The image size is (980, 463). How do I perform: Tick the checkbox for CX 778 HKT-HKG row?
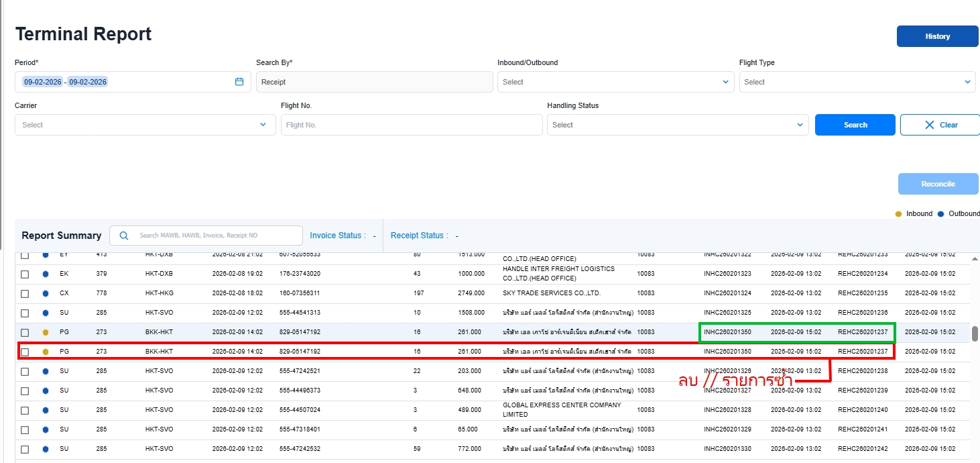(x=25, y=294)
